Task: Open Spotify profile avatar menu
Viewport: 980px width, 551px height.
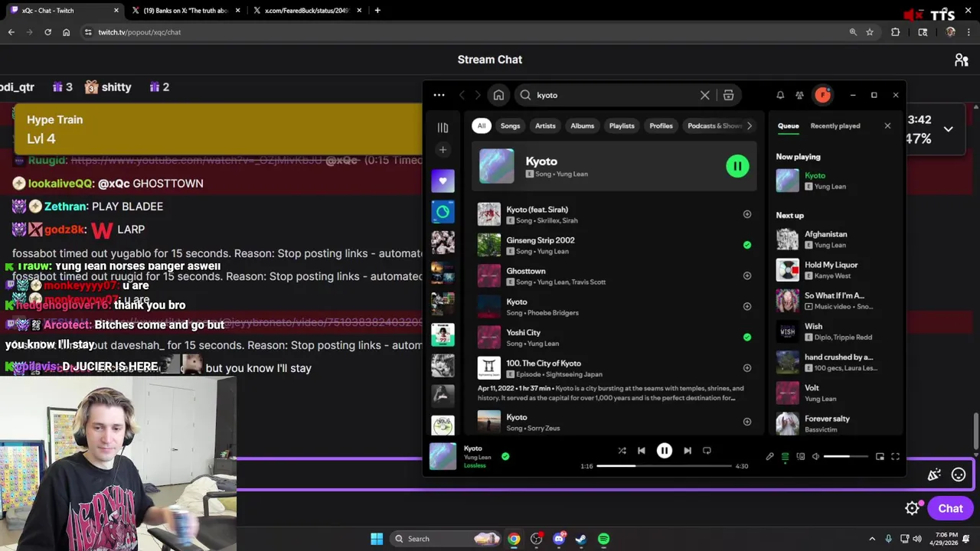Action: click(x=823, y=95)
